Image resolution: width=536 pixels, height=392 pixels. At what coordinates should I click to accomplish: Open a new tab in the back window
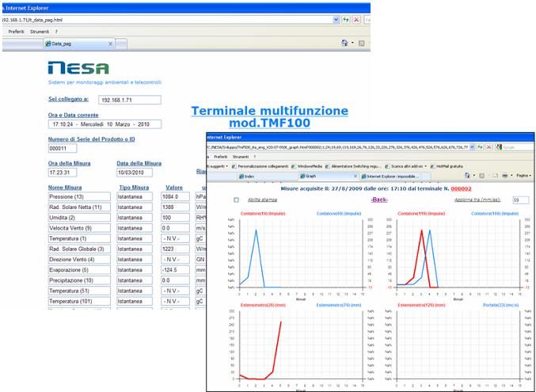tap(121, 44)
